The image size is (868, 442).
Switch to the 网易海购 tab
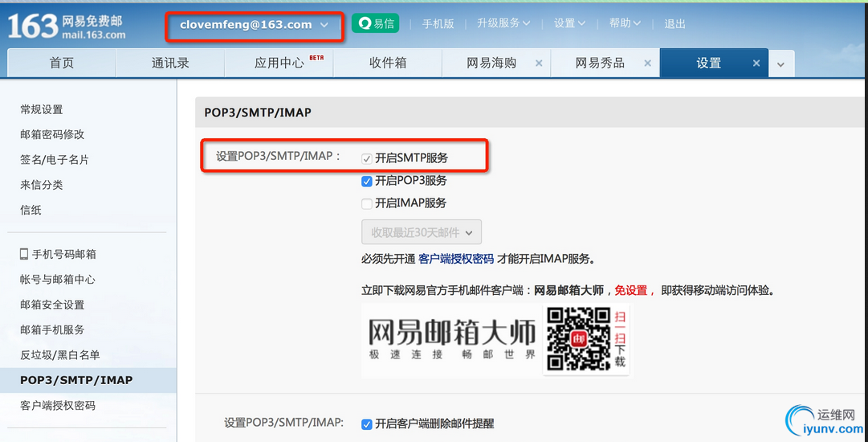(x=491, y=63)
